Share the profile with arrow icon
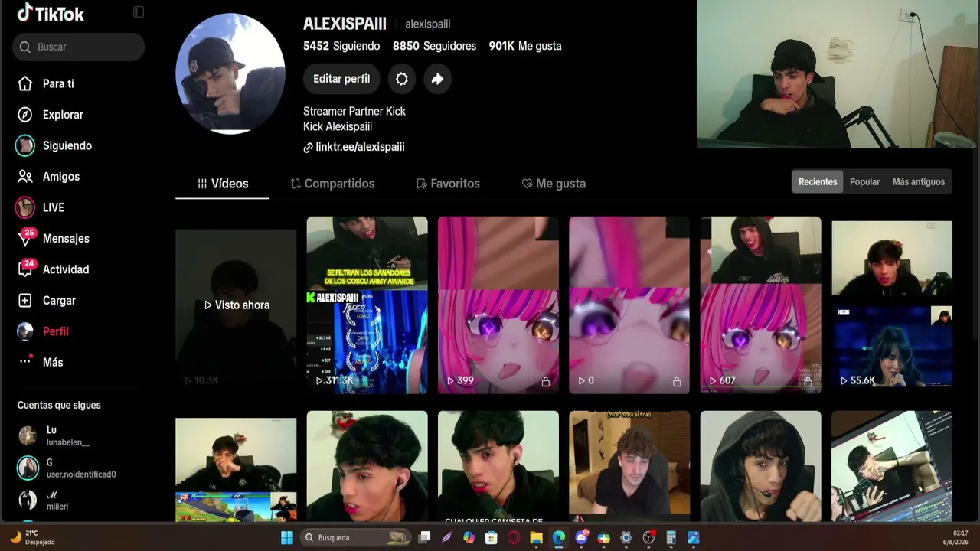The height and width of the screenshot is (551, 980). click(x=437, y=79)
